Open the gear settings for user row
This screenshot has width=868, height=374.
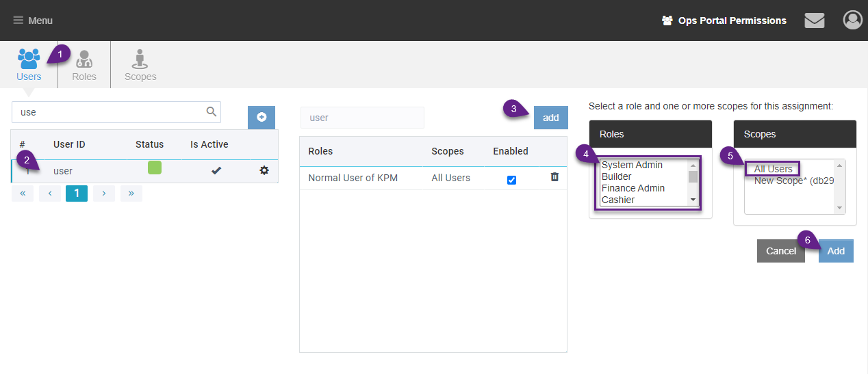[264, 170]
